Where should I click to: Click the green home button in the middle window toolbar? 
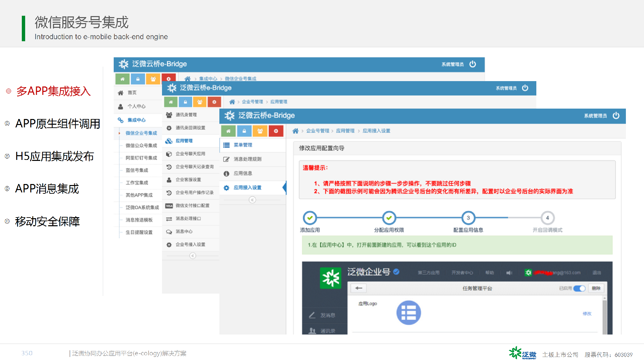pyautogui.click(x=171, y=102)
